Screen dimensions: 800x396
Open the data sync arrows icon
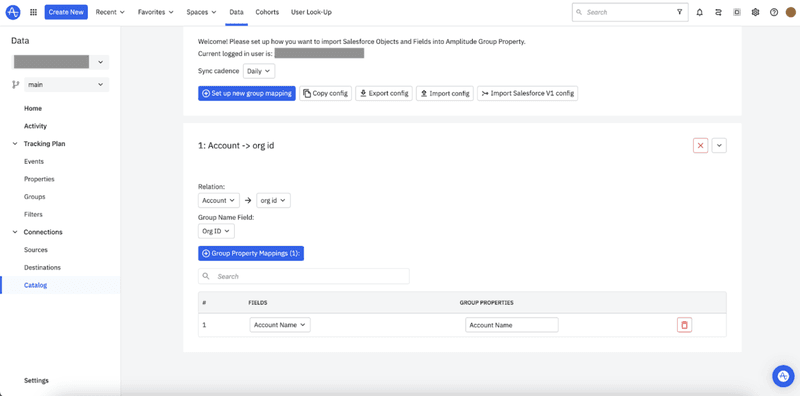[718, 12]
